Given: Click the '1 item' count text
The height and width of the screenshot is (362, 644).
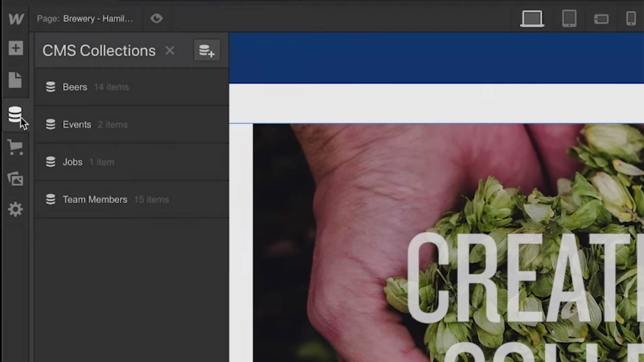Looking at the screenshot, I should coord(102,162).
